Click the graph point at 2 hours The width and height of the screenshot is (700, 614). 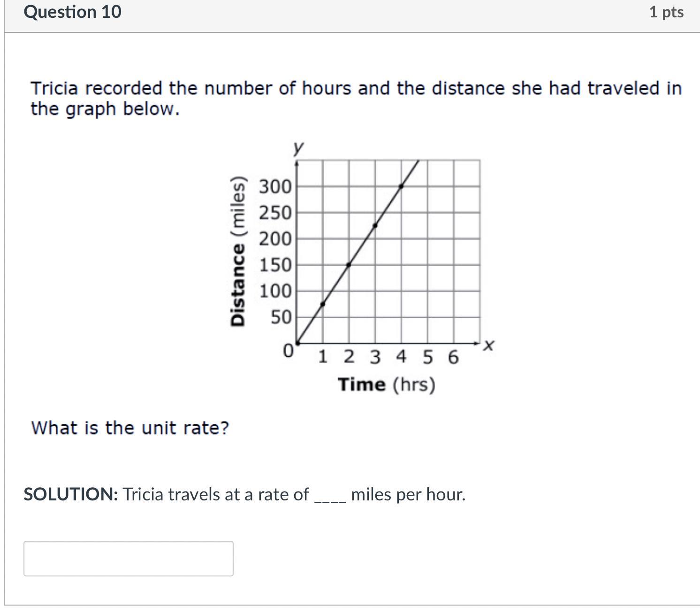click(349, 265)
